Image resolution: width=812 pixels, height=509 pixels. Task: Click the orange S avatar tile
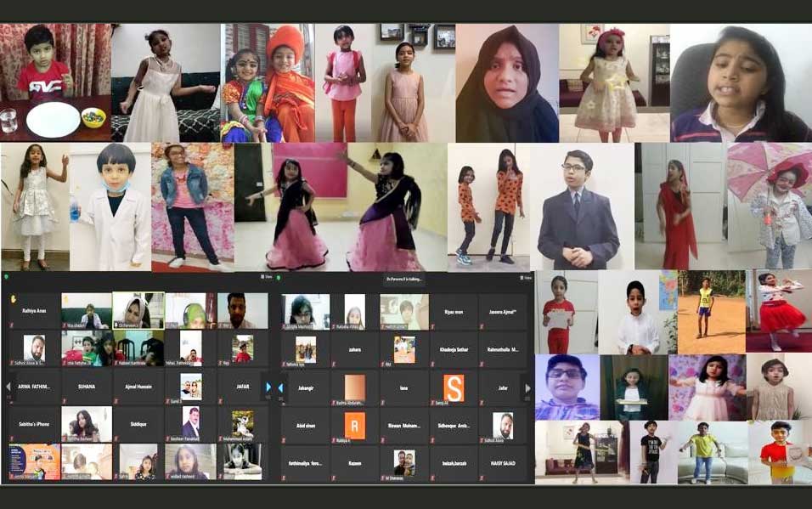(x=454, y=387)
